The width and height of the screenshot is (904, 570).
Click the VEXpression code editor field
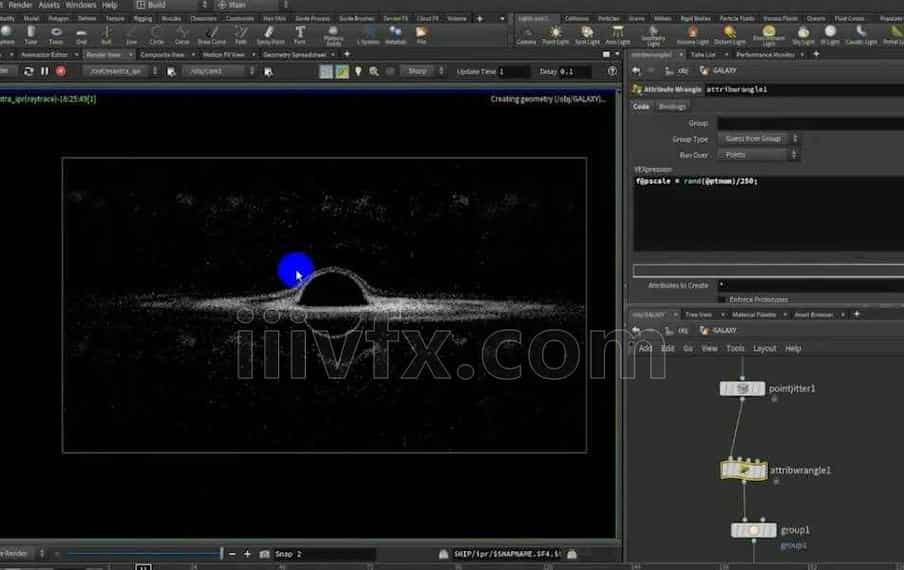(x=769, y=213)
